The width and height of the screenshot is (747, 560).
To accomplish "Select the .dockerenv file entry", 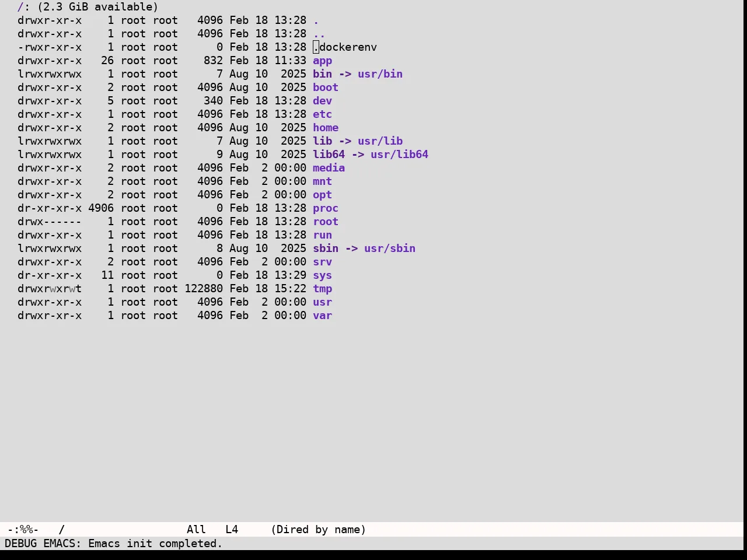I will click(x=345, y=47).
